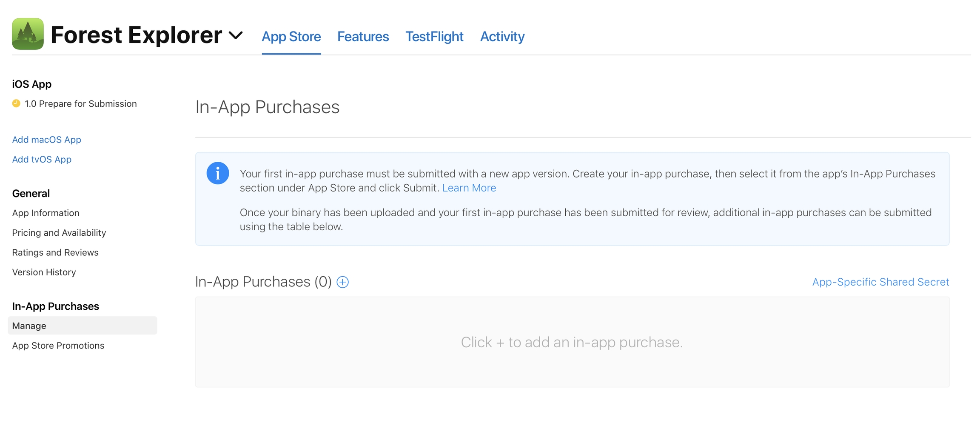Click the blue info icon in the notice

218,173
